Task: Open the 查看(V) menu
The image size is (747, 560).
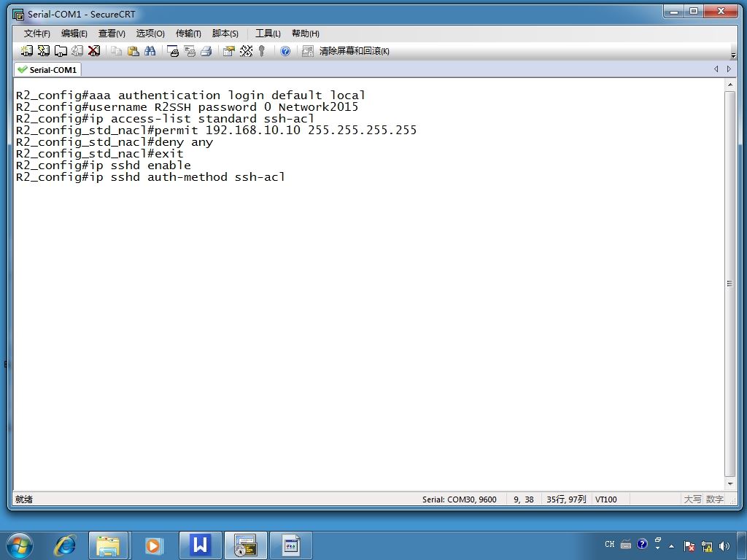Action: (x=112, y=34)
